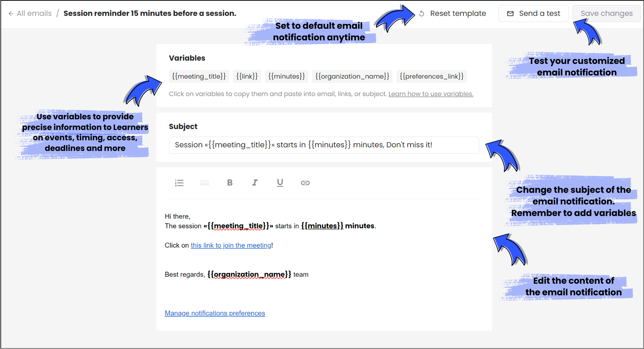Toggle underline formatting in the editor
The height and width of the screenshot is (349, 644).
pyautogui.click(x=280, y=183)
